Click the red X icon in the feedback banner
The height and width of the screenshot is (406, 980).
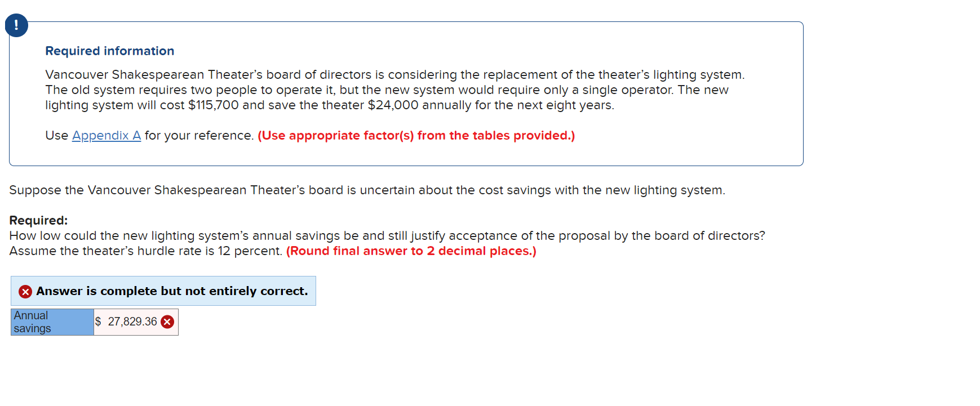pyautogui.click(x=25, y=291)
